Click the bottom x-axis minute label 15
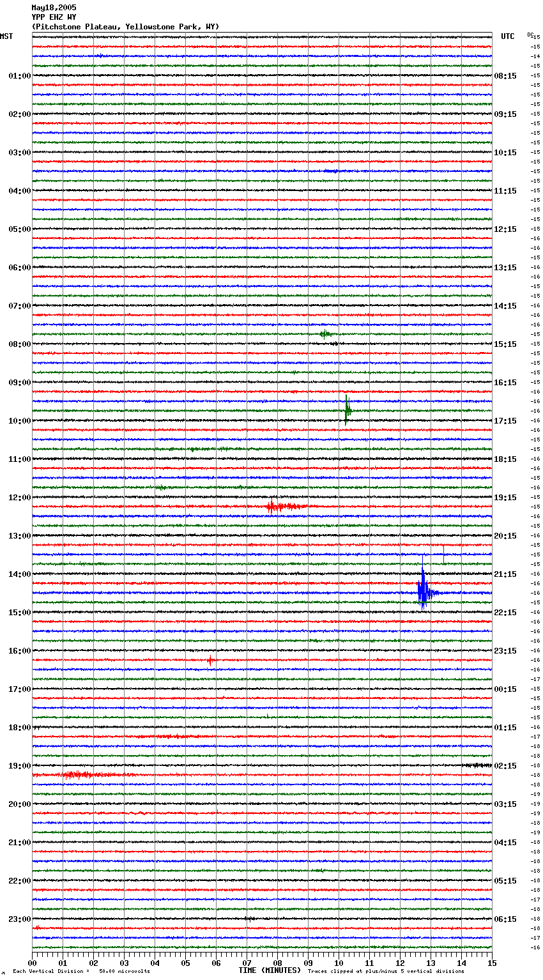The image size is (543, 980). point(492,963)
